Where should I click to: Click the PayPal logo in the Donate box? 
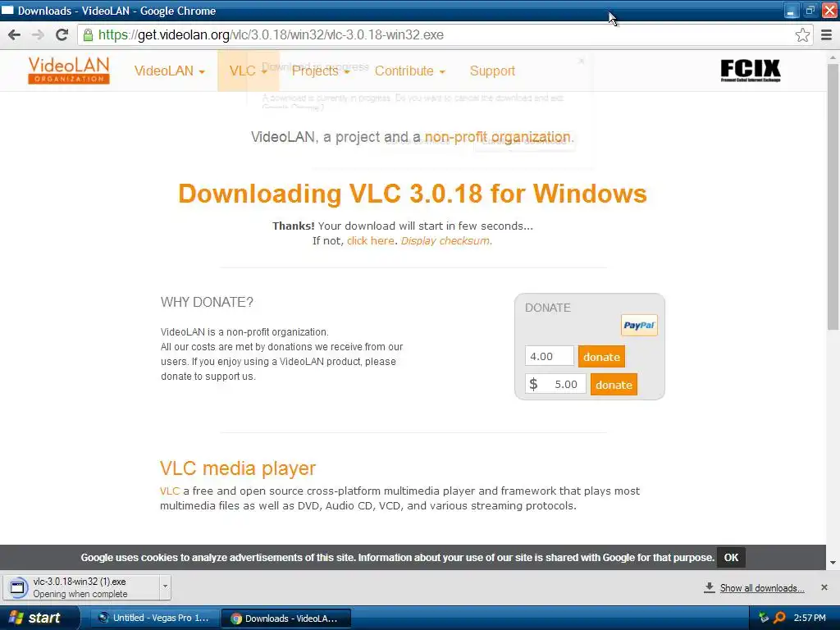(639, 325)
